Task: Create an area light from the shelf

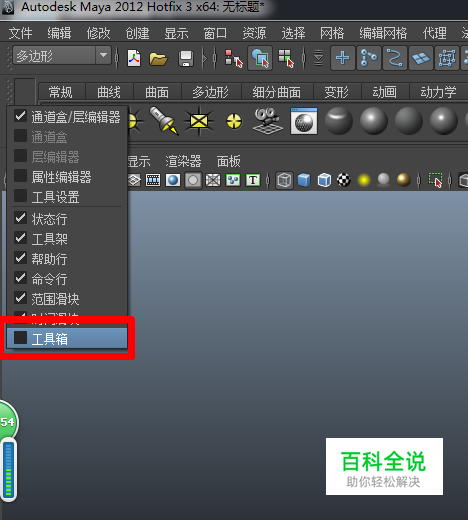Action: (199, 121)
